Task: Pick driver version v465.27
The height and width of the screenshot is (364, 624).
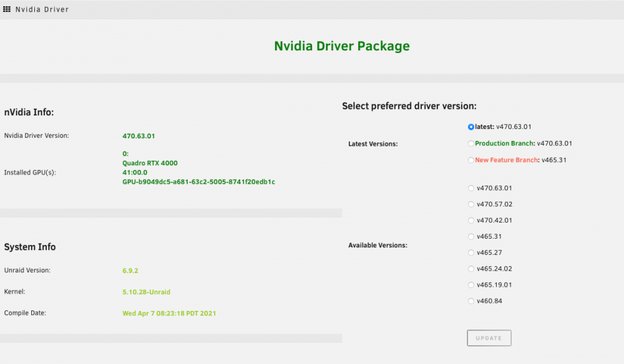Action: (x=470, y=252)
